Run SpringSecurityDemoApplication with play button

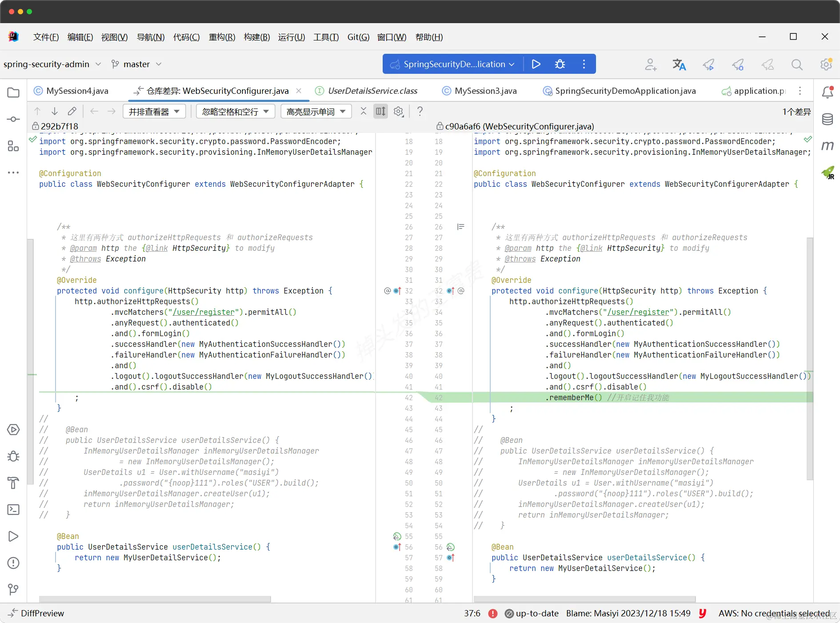tap(536, 64)
